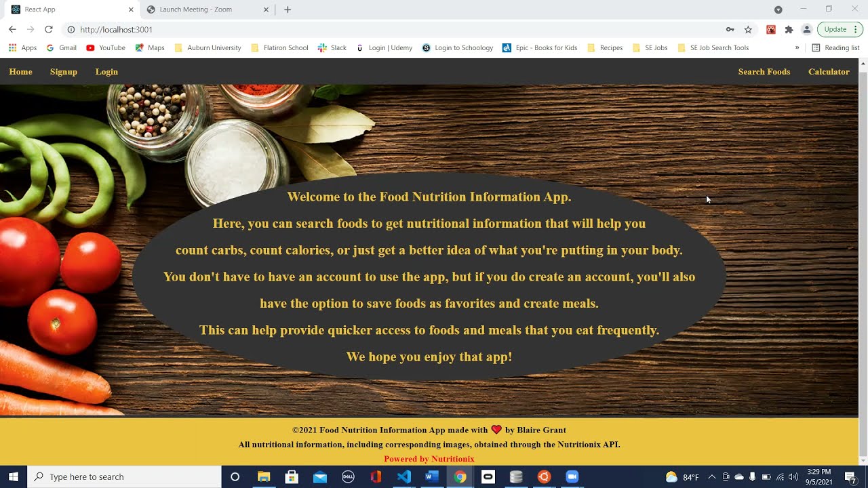Open Apps bookmark shortcut

[x=22, y=47]
